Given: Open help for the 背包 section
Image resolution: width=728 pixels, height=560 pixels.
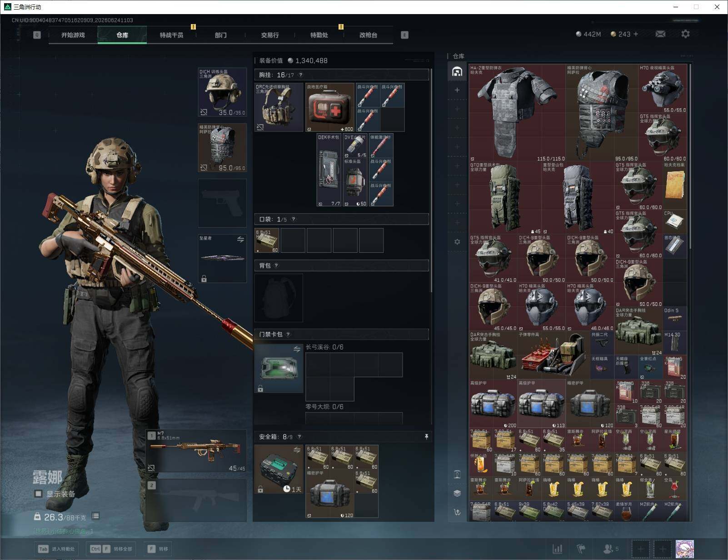Looking at the screenshot, I should pos(276,265).
